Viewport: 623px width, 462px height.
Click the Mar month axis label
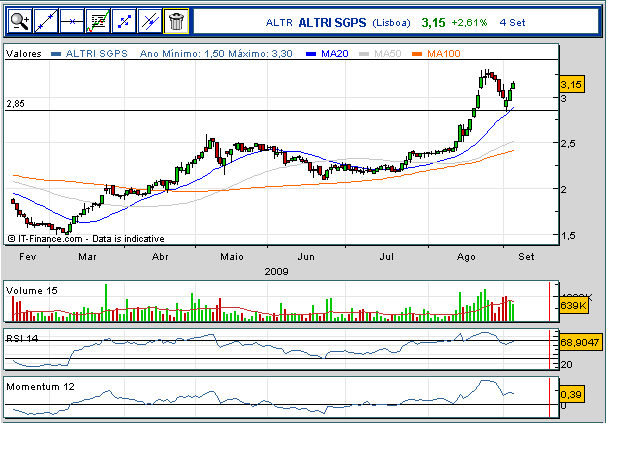(x=87, y=257)
